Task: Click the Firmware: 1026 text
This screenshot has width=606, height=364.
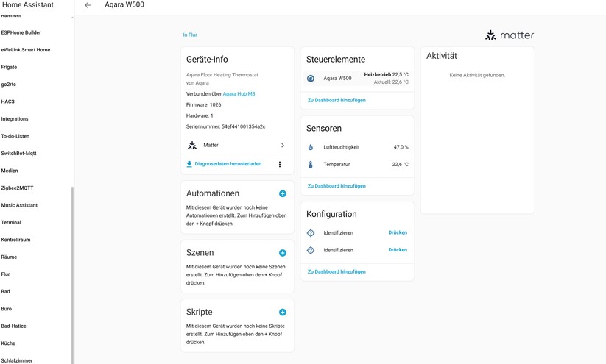Action: pos(204,104)
